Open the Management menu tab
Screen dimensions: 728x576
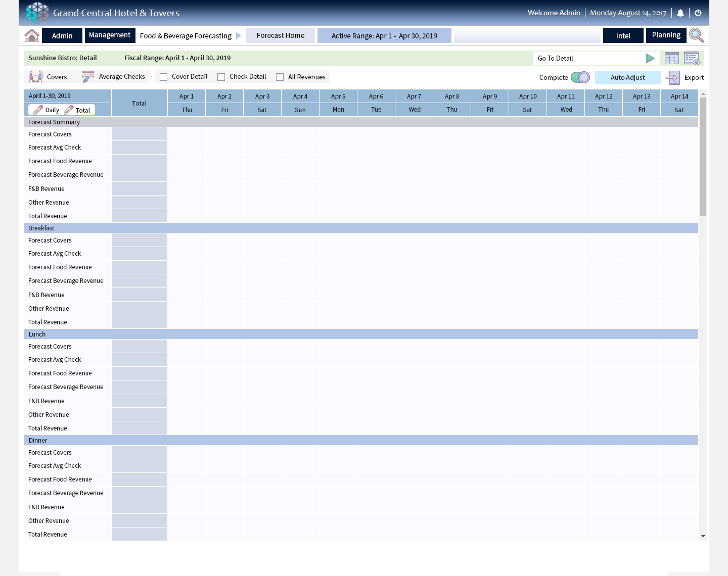[x=110, y=35]
